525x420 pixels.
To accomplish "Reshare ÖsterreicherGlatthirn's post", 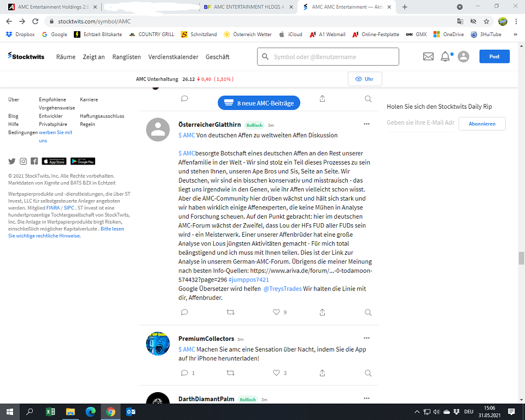I will 230,312.
